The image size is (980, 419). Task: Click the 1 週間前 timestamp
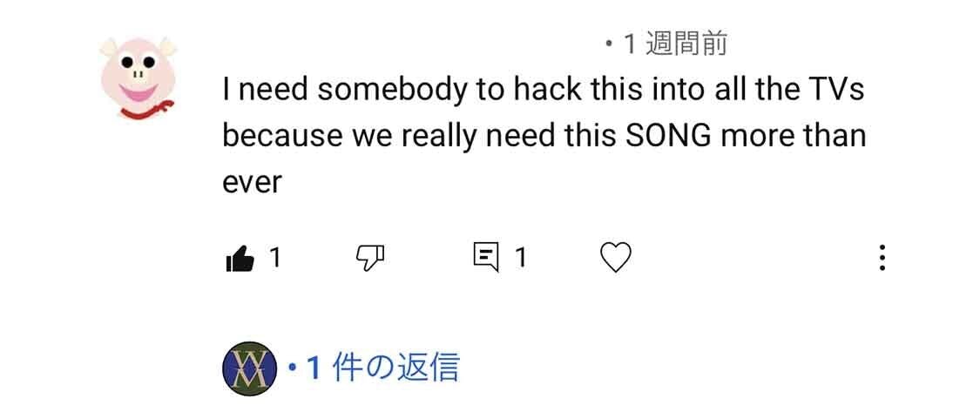tap(674, 44)
